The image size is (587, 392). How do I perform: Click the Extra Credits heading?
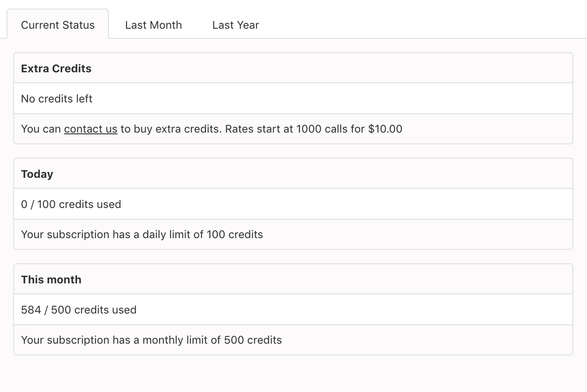(x=56, y=69)
